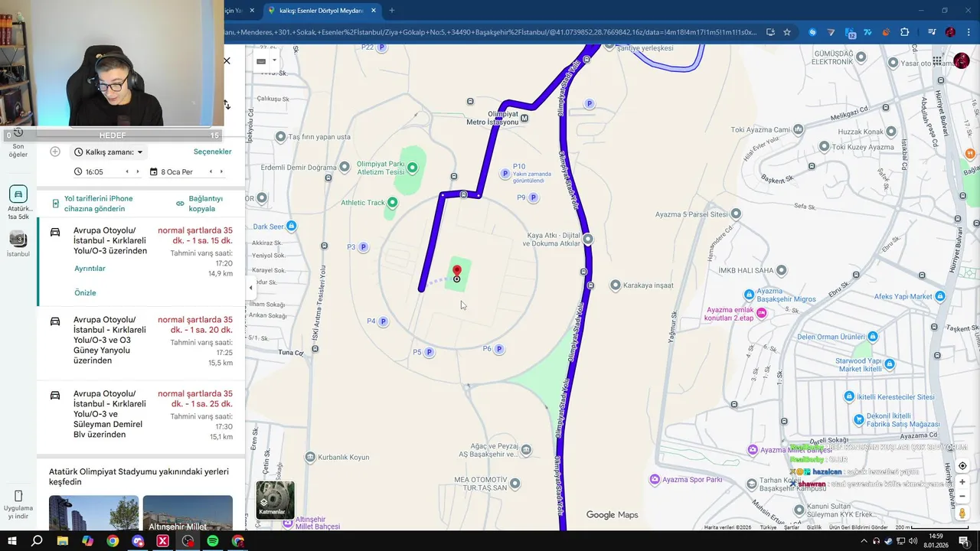The height and width of the screenshot is (551, 980).
Task: Select the Karakaya inşaat place pin
Action: tap(616, 285)
